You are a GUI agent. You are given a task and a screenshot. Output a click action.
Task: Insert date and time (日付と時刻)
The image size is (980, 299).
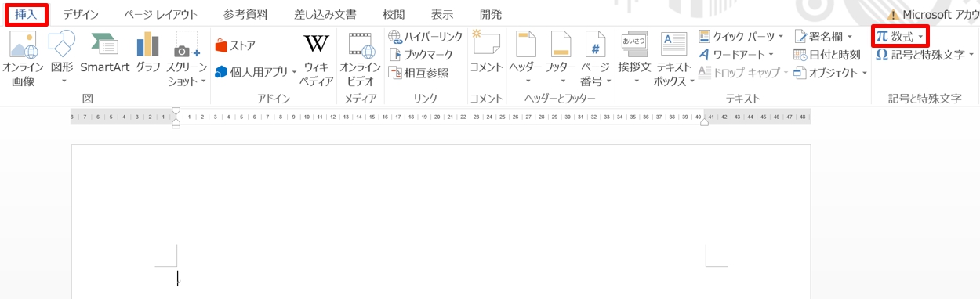click(x=827, y=55)
